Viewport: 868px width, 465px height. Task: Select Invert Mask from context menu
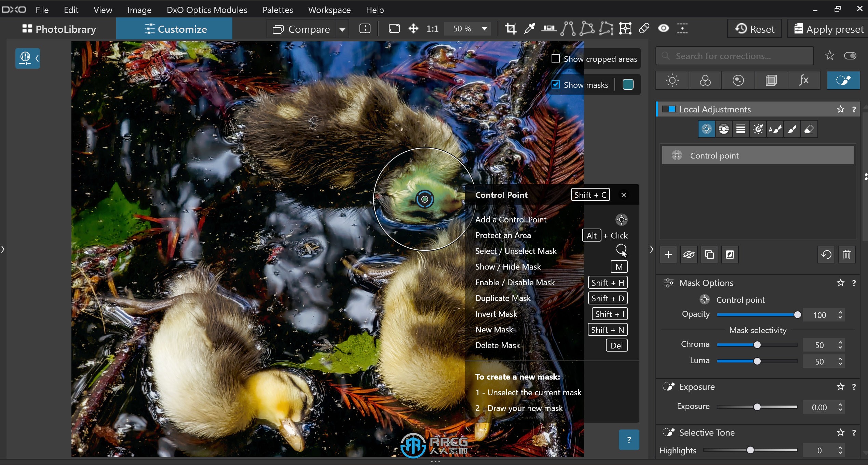[496, 314]
